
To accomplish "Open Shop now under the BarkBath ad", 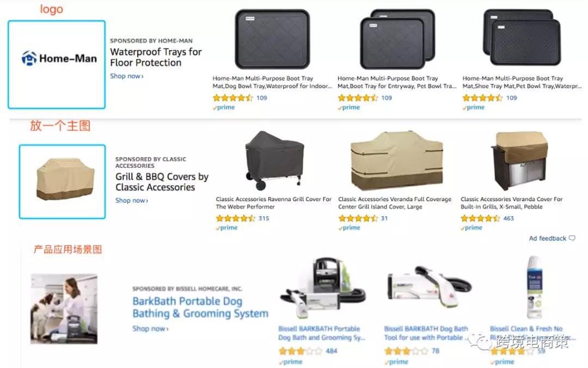I will tap(150, 329).
